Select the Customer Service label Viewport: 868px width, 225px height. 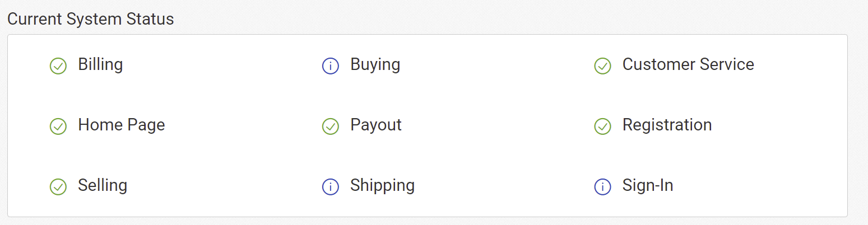tap(688, 64)
